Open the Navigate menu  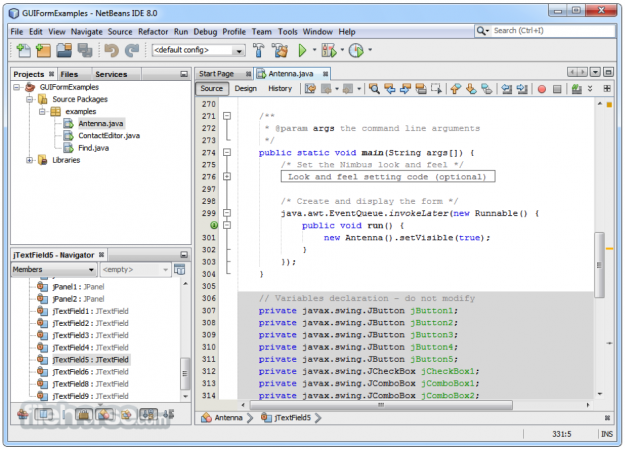point(86,32)
